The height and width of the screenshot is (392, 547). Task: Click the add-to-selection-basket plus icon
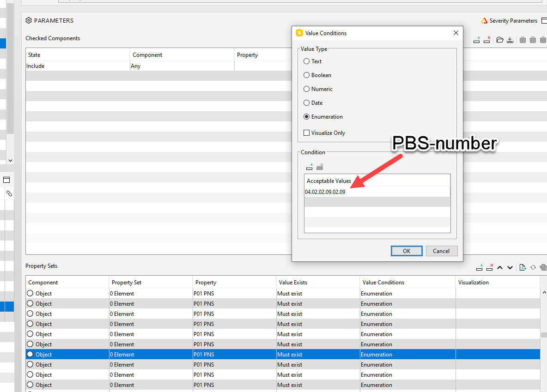[x=523, y=40]
